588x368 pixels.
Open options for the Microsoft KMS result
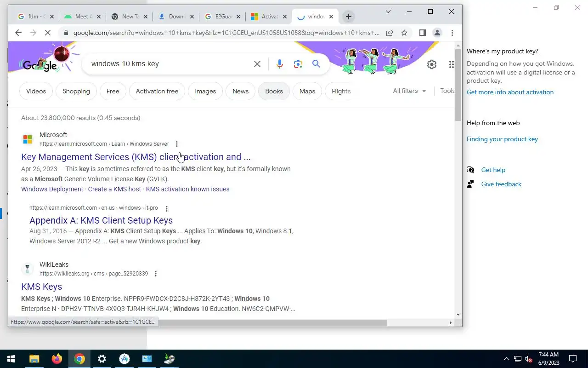click(177, 144)
